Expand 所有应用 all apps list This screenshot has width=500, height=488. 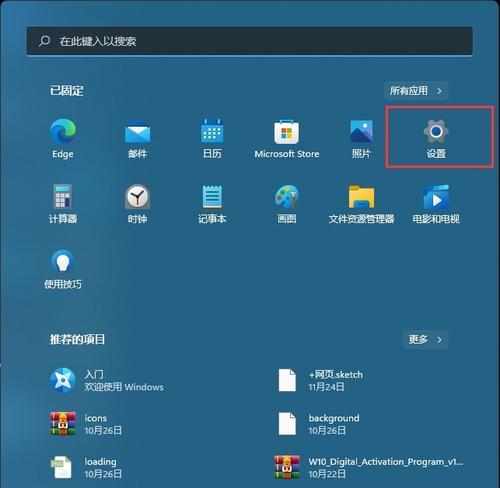click(416, 91)
